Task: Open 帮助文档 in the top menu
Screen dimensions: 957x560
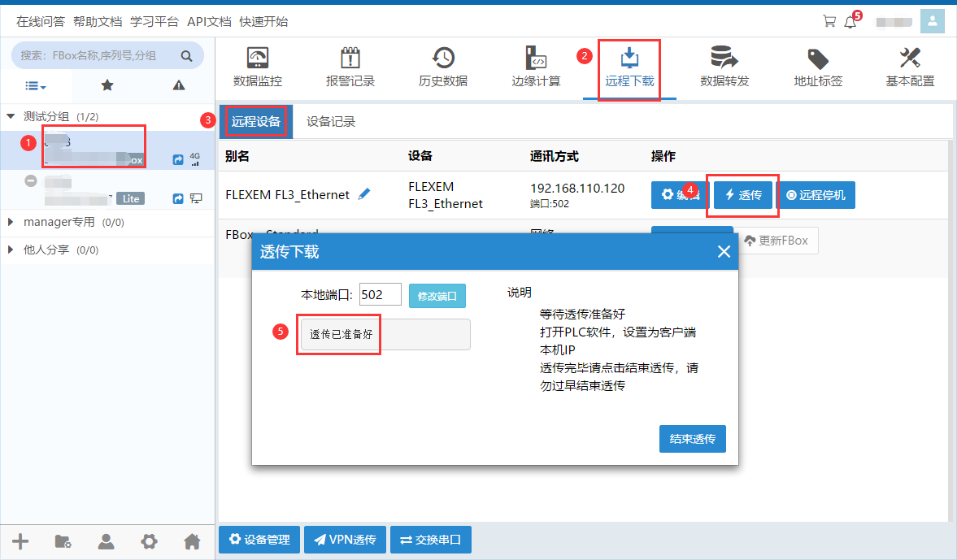Action: [x=97, y=22]
